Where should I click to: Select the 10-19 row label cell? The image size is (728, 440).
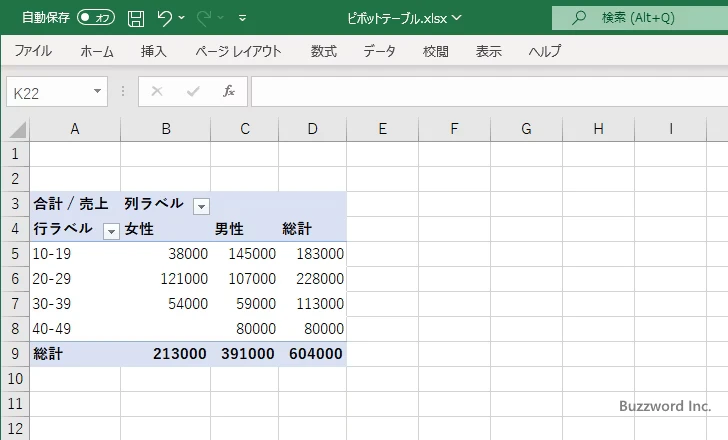click(75, 254)
